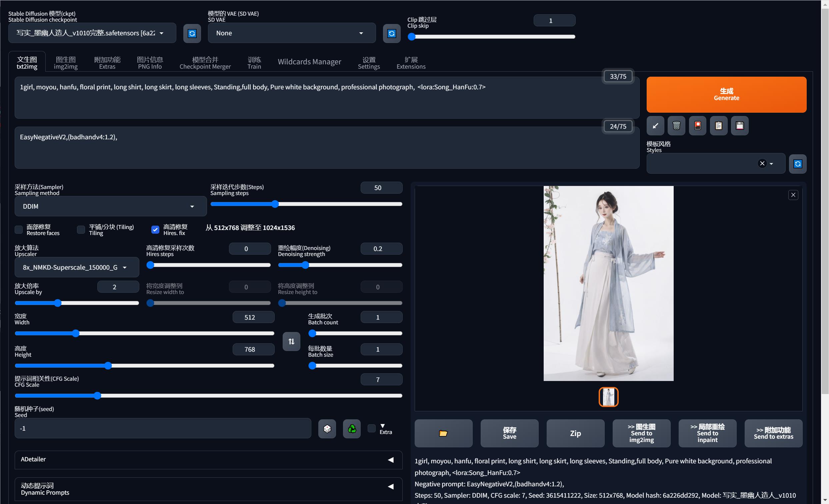
Task: Click the Height value field showing 768
Action: pos(253,349)
